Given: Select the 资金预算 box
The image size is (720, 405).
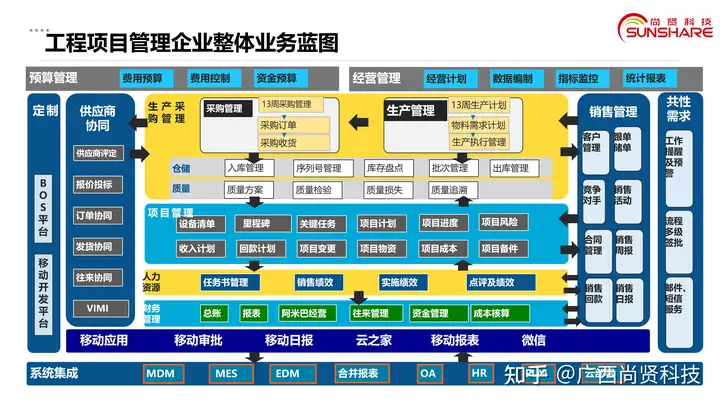Looking at the screenshot, I should (280, 79).
